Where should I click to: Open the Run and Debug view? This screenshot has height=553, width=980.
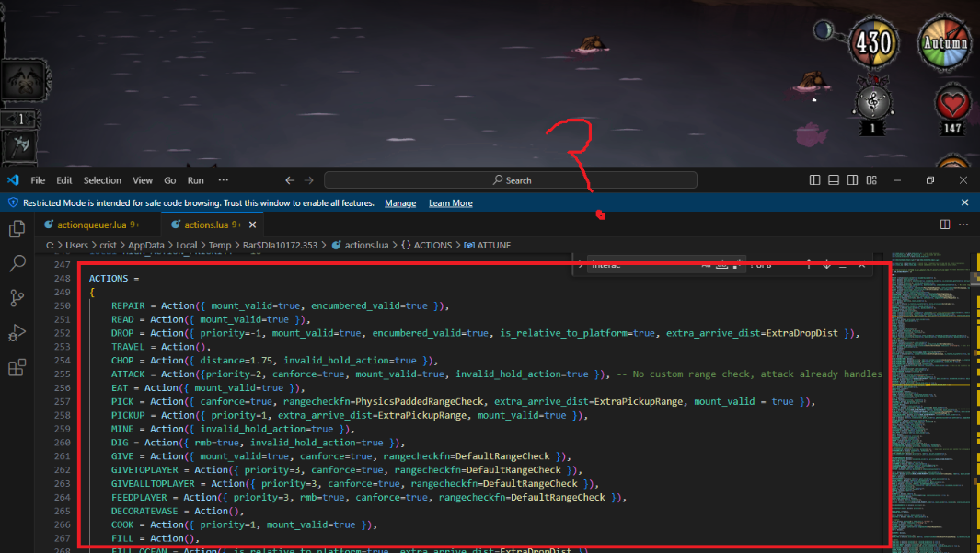(17, 333)
